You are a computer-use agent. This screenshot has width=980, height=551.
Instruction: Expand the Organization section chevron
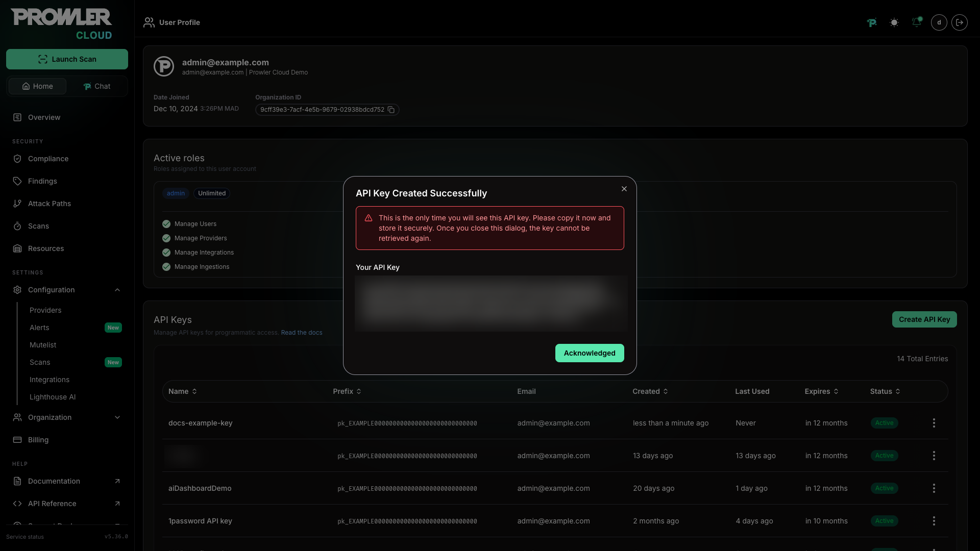pyautogui.click(x=117, y=417)
